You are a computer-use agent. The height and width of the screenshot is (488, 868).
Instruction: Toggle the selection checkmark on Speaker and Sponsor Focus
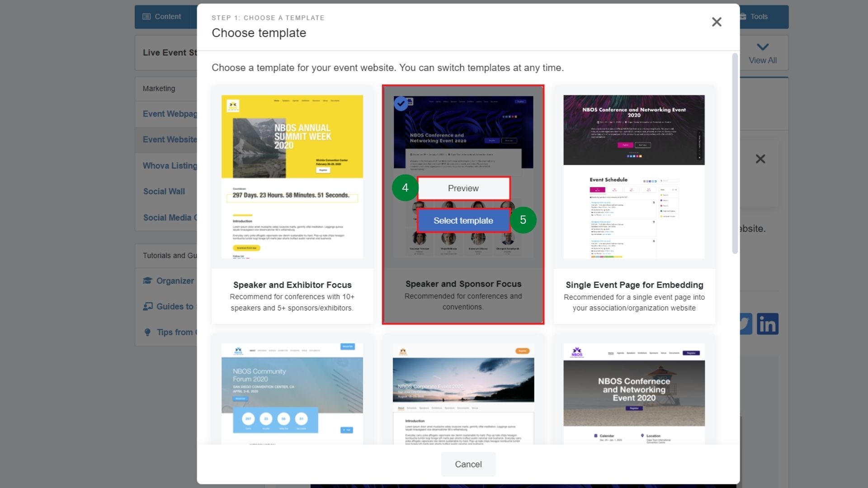[401, 103]
